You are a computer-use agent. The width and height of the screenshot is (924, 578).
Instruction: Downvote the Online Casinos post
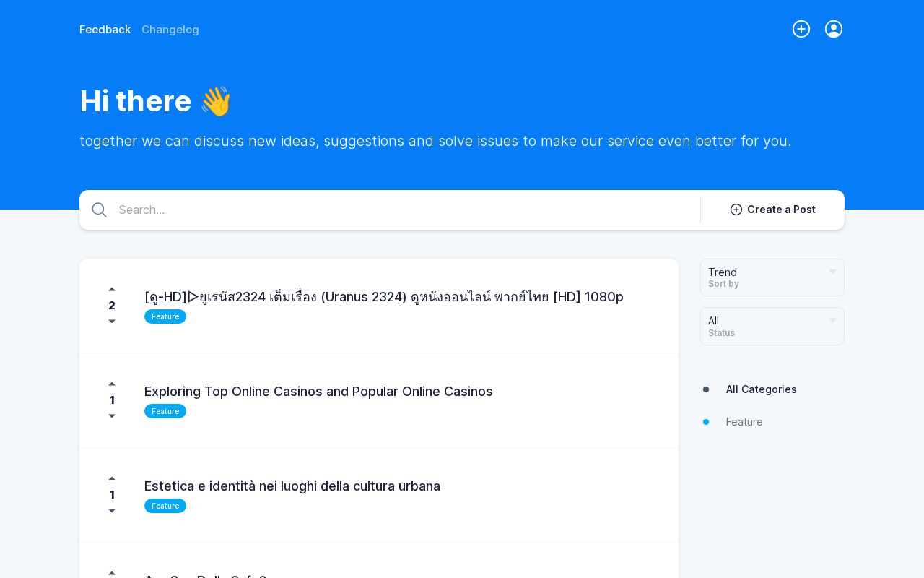[112, 416]
